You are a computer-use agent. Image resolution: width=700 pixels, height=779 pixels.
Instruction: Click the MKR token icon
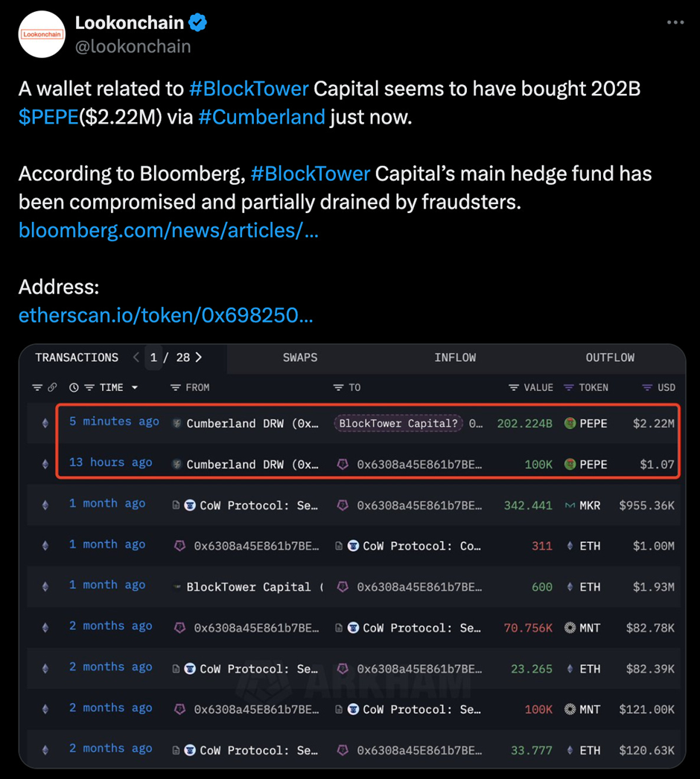tap(570, 505)
